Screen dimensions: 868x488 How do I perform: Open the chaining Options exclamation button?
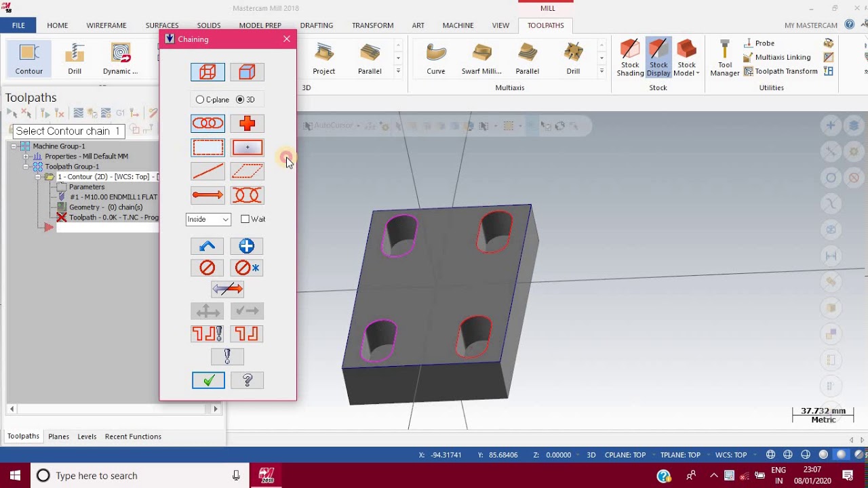[227, 357]
